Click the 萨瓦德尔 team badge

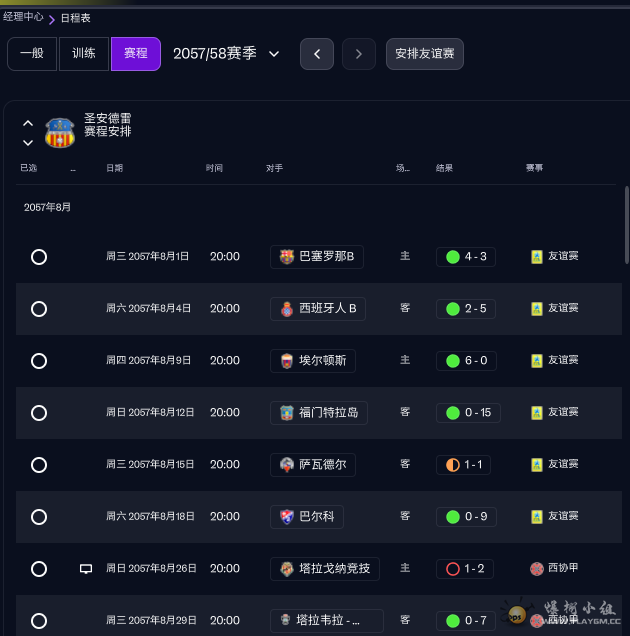[x=287, y=464]
